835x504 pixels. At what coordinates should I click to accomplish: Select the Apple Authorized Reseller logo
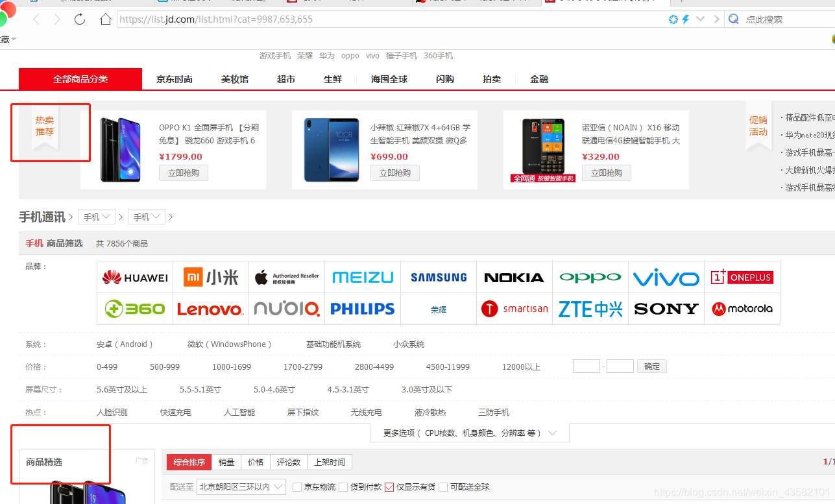287,278
